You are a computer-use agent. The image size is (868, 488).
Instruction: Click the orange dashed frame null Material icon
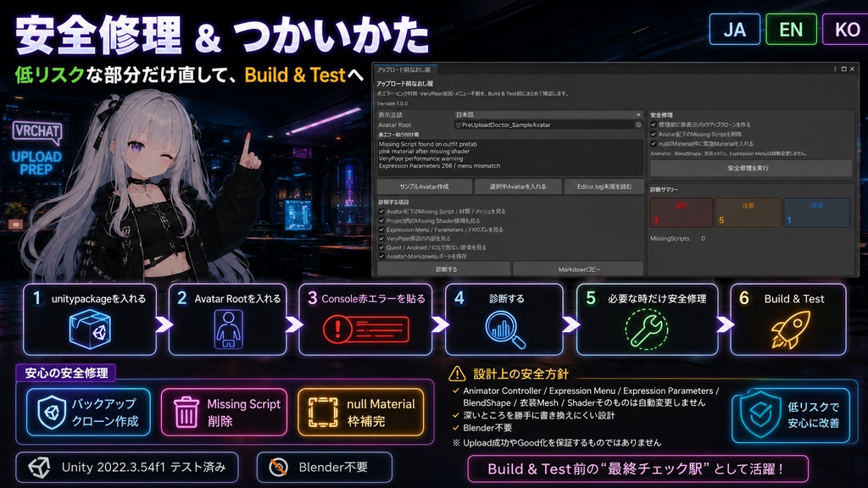[323, 413]
